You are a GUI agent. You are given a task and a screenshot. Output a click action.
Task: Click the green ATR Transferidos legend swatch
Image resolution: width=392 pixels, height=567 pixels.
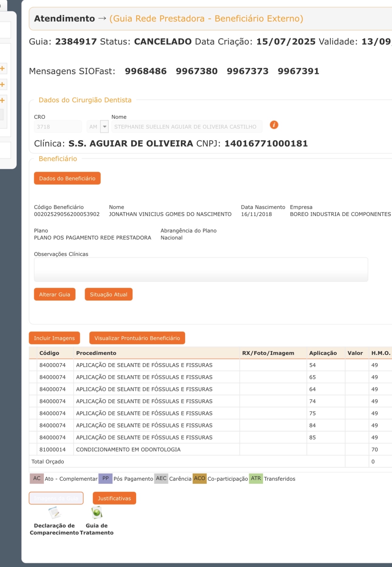tap(256, 478)
